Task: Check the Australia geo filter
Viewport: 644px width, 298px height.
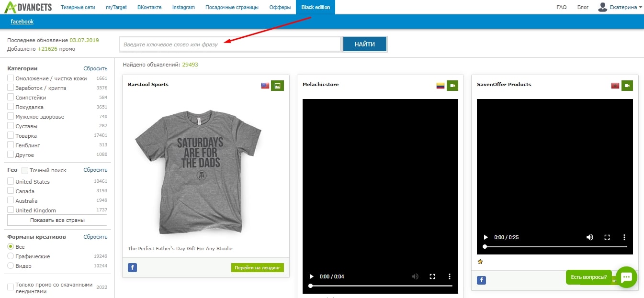Action: pyautogui.click(x=11, y=200)
